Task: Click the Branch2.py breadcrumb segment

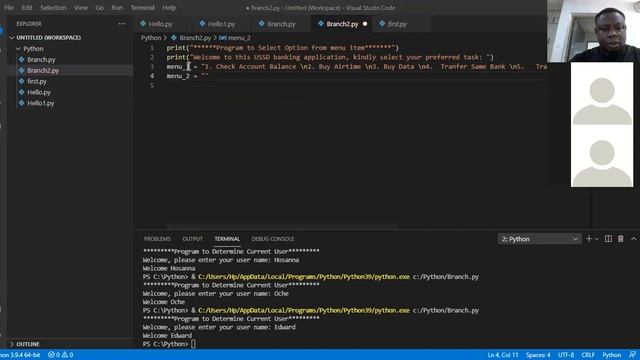Action: click(x=195, y=38)
